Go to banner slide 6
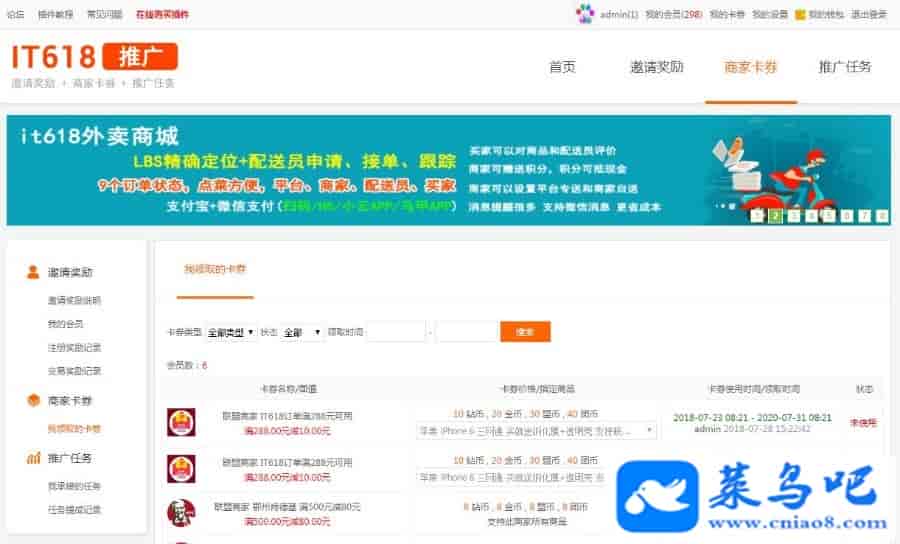Screen dimensions: 900x544 pos(847,216)
